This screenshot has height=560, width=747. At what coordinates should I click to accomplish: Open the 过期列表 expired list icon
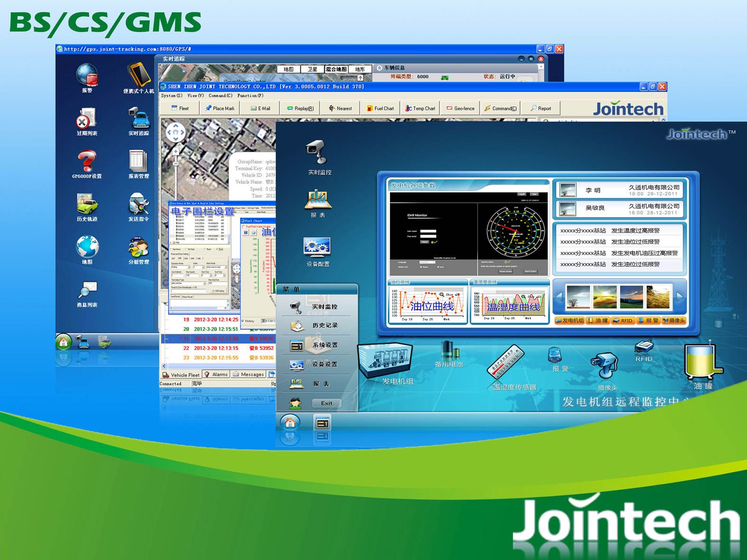[87, 121]
